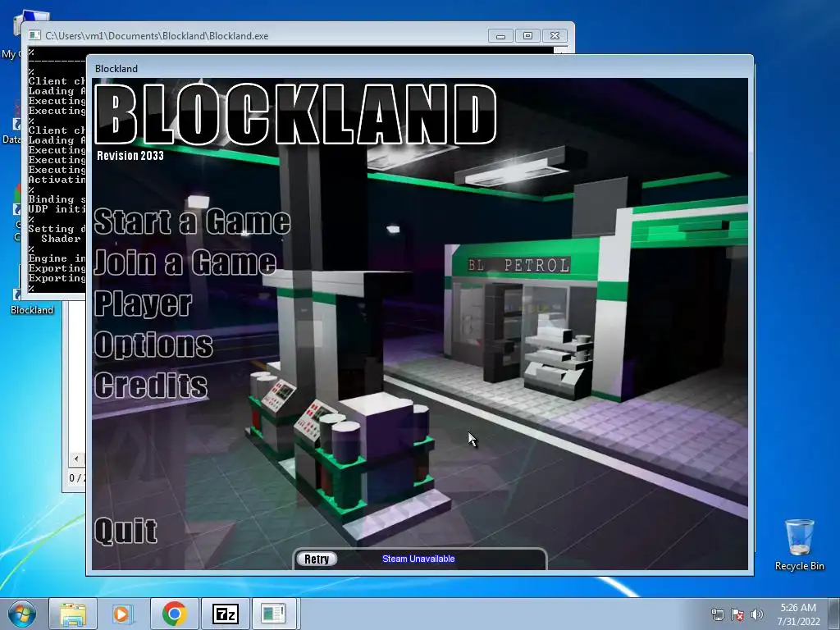
Task: Quit Blockland from main menu
Action: tap(126, 532)
